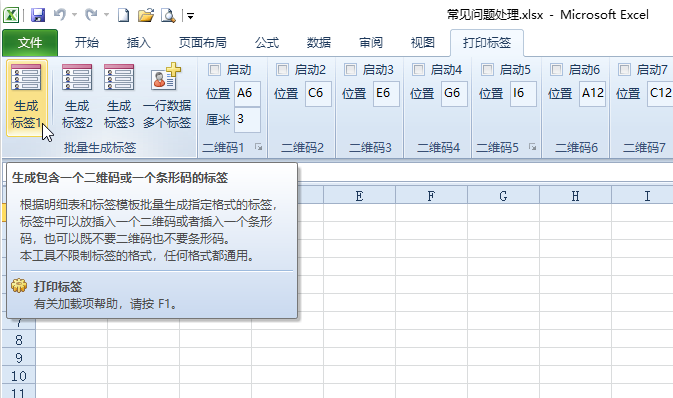Switch to the 公式 tab
The width and height of the screenshot is (673, 398).
[x=267, y=43]
